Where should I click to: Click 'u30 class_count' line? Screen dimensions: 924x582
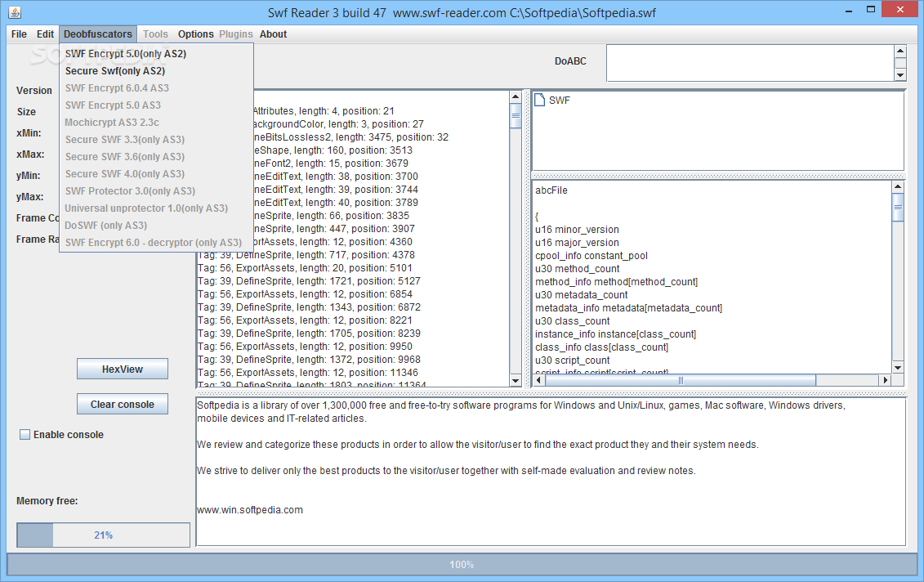pos(572,320)
